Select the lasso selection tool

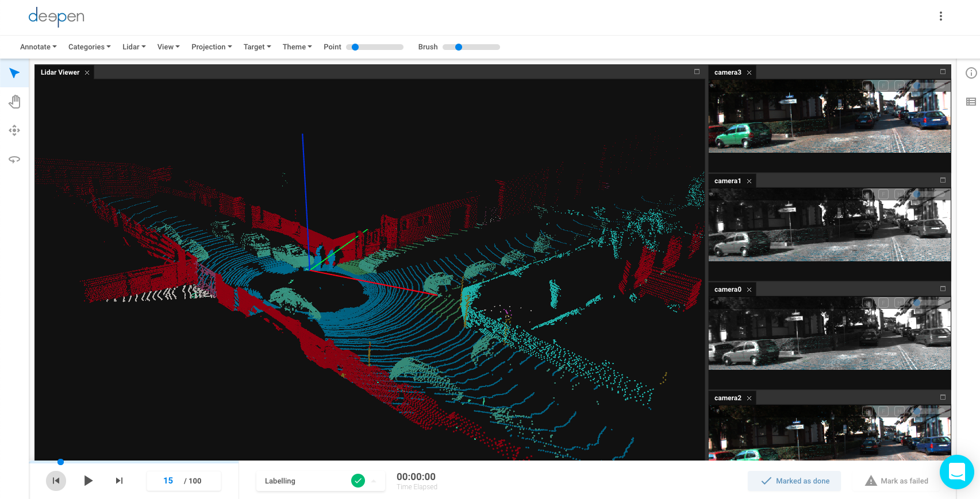pyautogui.click(x=14, y=159)
